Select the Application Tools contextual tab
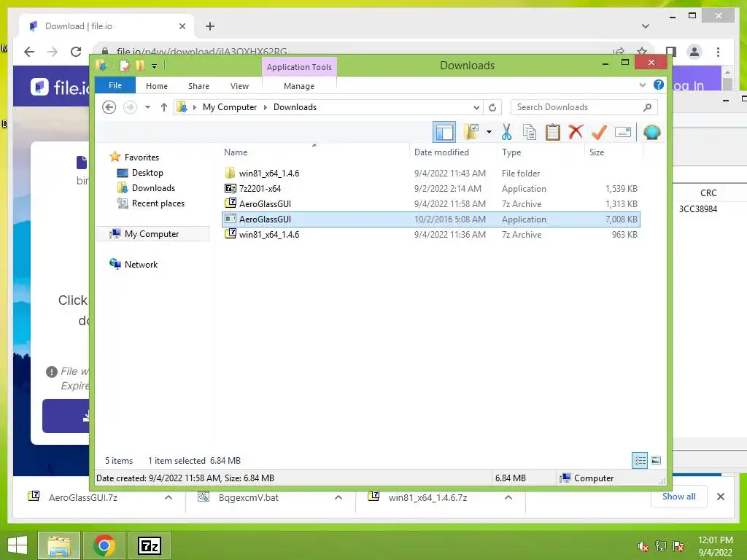Viewport: 747px width, 560px height. click(299, 66)
